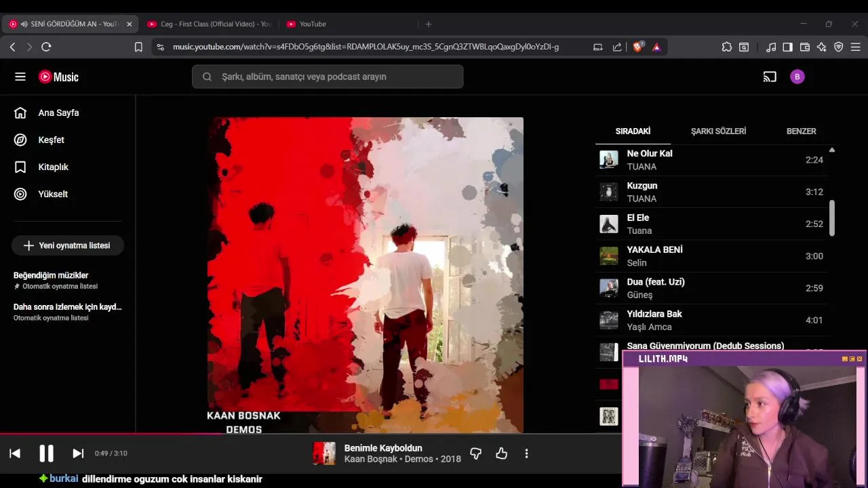Click the queue scrollbar thumb
Image resolution: width=868 pixels, height=488 pixels.
click(x=832, y=218)
